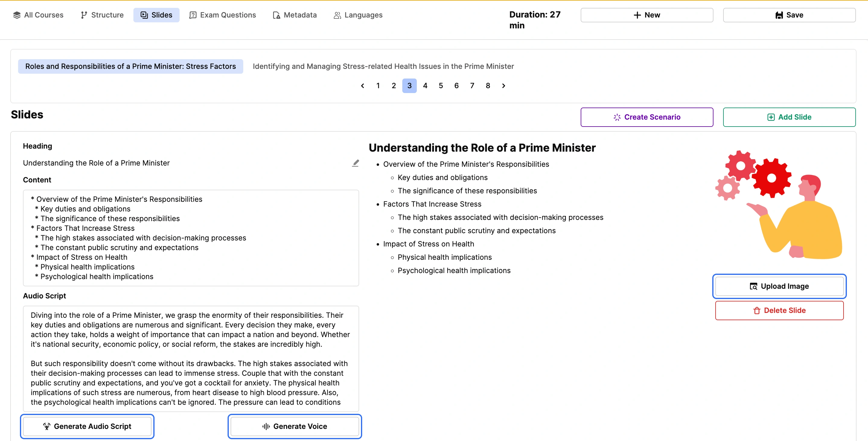The height and width of the screenshot is (441, 868).
Task: Click the pencil edit icon beside heading
Action: click(356, 163)
